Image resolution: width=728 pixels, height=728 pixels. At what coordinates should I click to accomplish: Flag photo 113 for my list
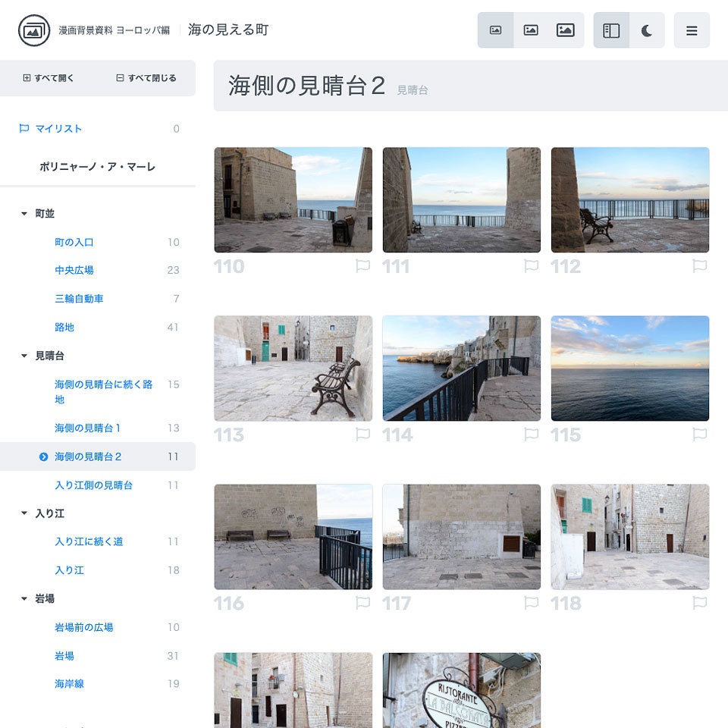[x=363, y=435]
